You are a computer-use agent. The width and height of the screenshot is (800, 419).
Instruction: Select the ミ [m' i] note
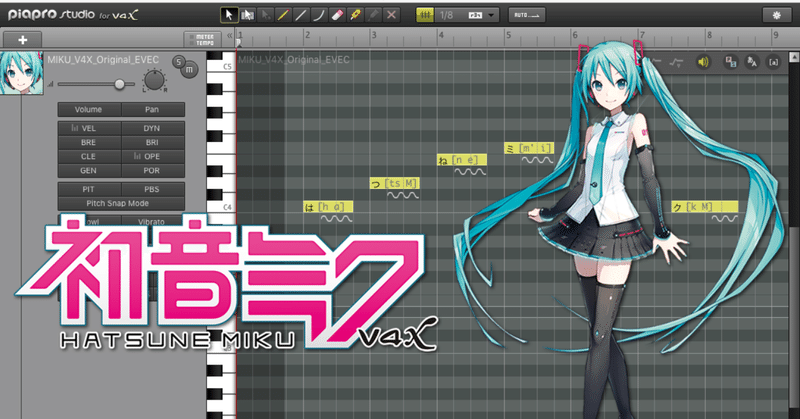coord(529,148)
